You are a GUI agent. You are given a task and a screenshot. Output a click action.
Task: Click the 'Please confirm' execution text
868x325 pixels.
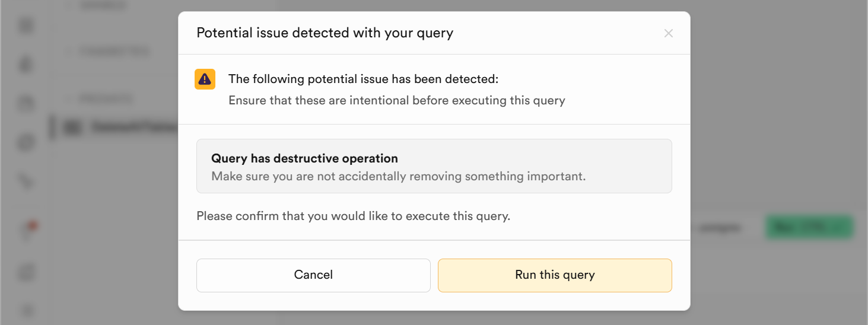353,216
